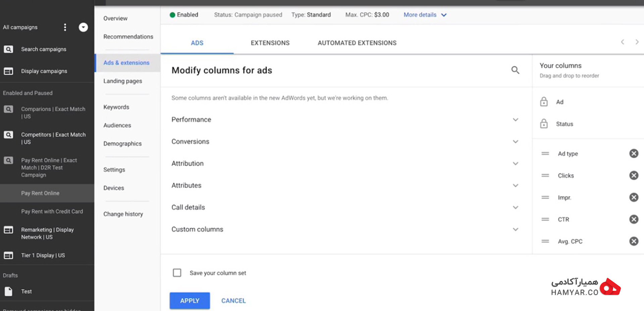Open Competitors | Exact Match | US campaign
Viewport: 644px width, 311px height.
(x=53, y=138)
